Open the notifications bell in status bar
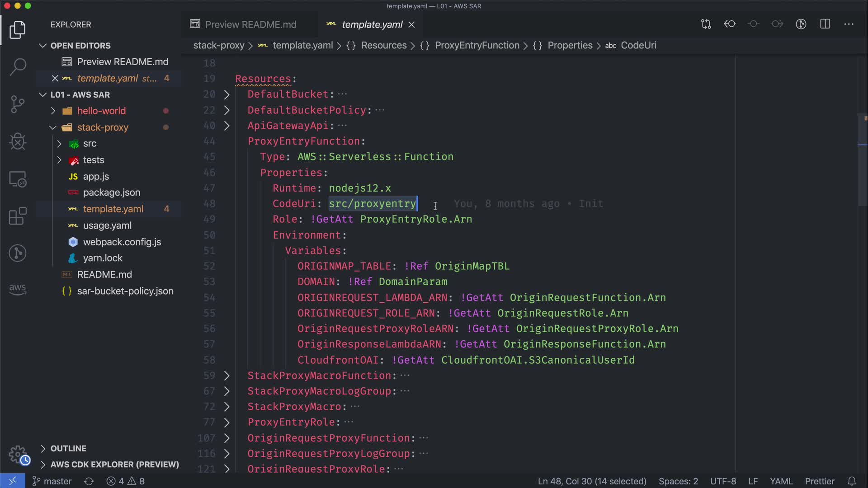Screen dimensions: 868x488 tap(852, 481)
